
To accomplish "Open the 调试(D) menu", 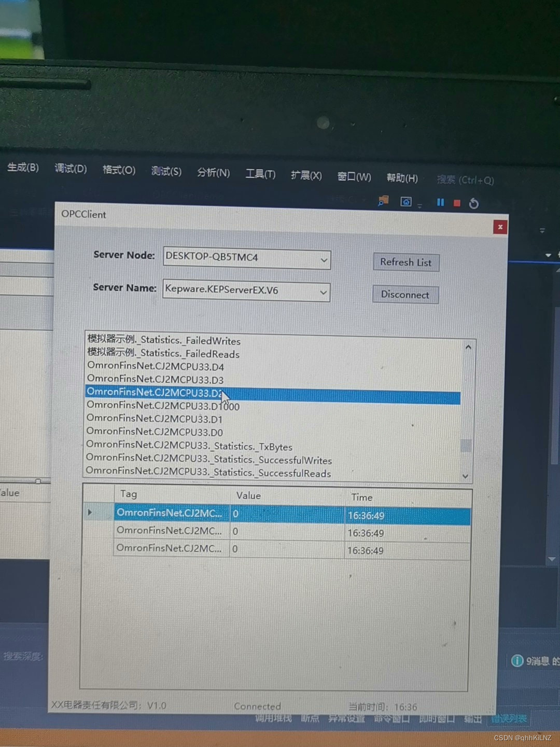I will 71,168.
